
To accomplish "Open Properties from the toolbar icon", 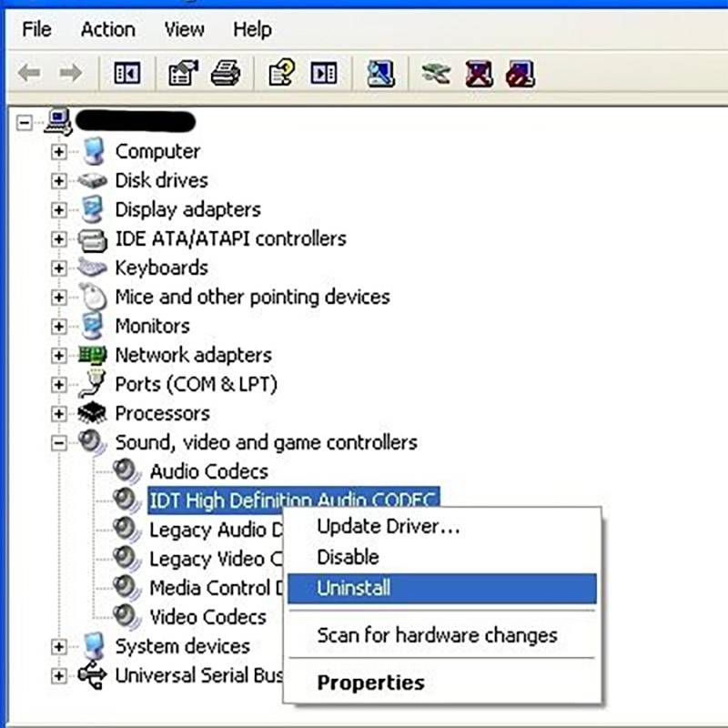I will (x=182, y=74).
